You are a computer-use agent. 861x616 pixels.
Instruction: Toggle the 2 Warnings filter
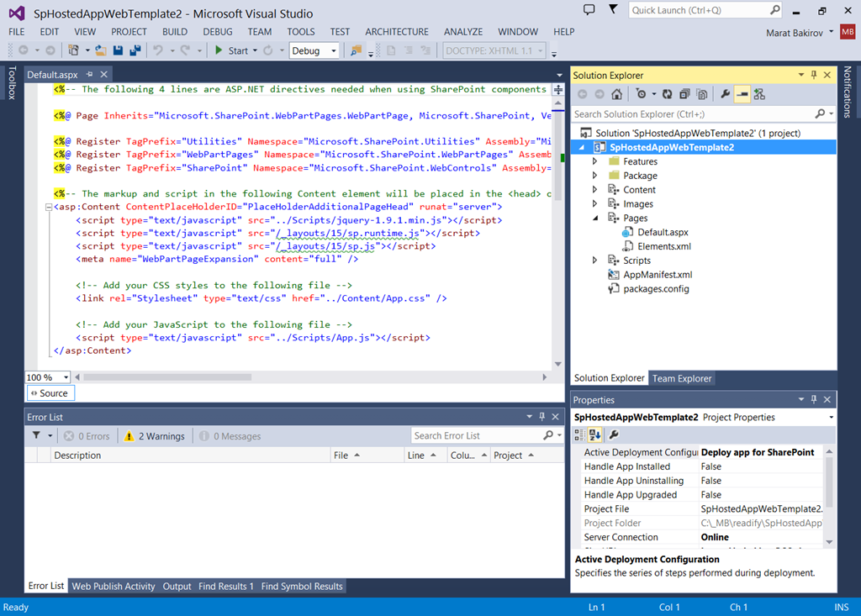tap(155, 436)
